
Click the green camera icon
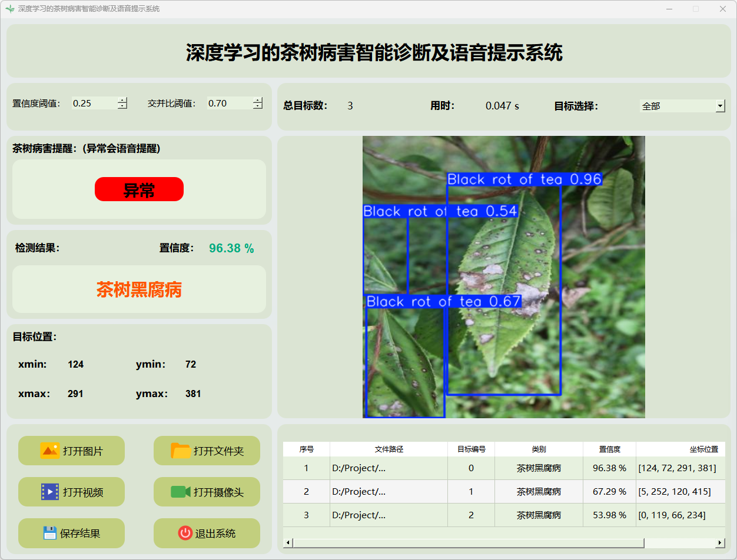pos(180,492)
